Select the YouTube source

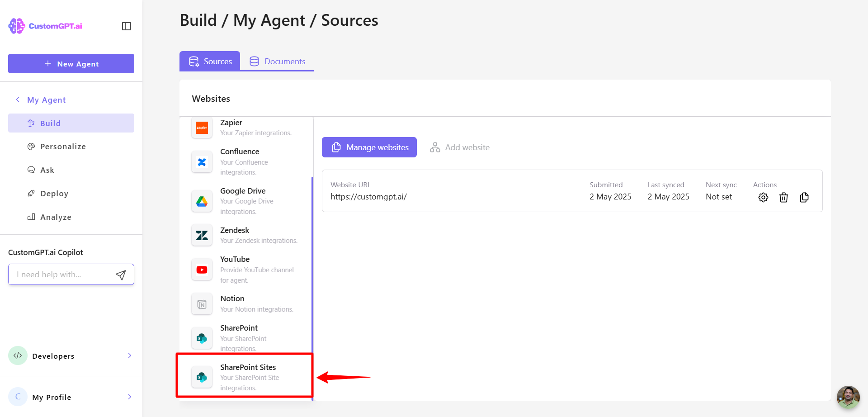[245, 269]
